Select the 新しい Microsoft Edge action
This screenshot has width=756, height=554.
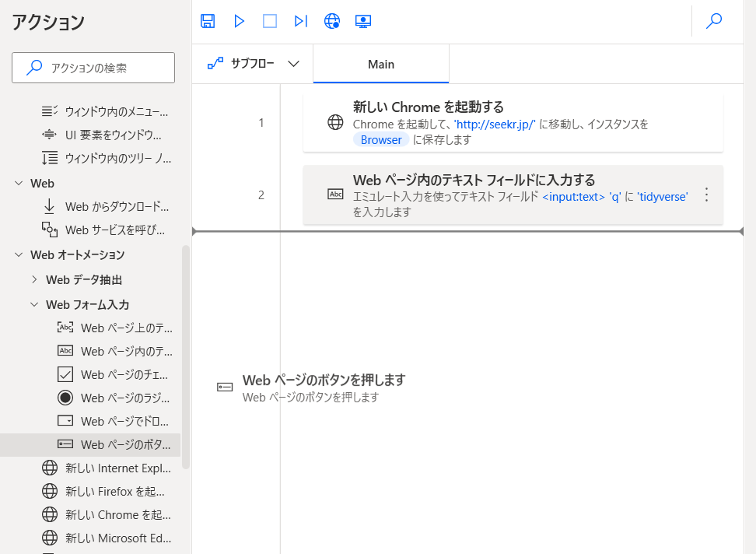105,538
